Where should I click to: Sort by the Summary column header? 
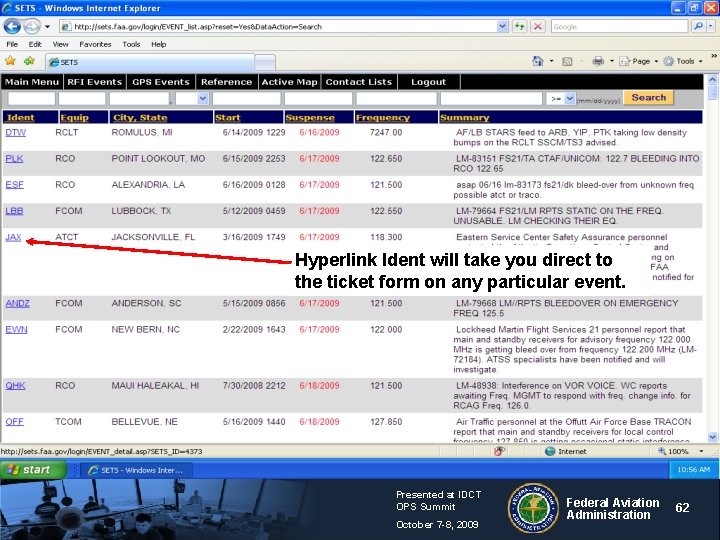coord(465,118)
